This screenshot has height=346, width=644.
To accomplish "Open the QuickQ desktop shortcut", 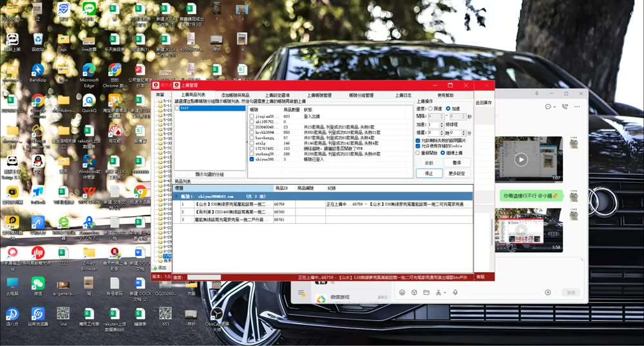I will click(89, 101).
